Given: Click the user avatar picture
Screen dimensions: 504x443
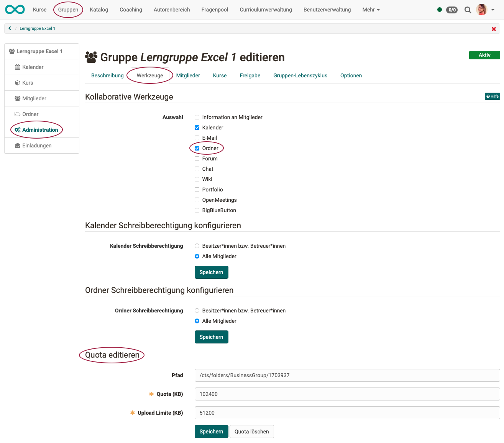Looking at the screenshot, I should (x=481, y=10).
